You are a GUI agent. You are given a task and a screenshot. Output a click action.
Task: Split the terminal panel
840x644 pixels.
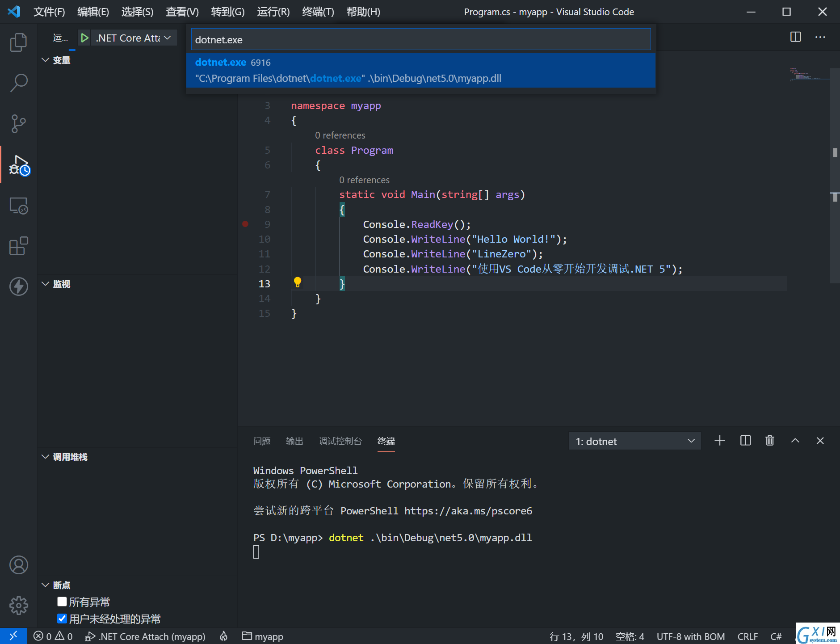click(x=745, y=441)
